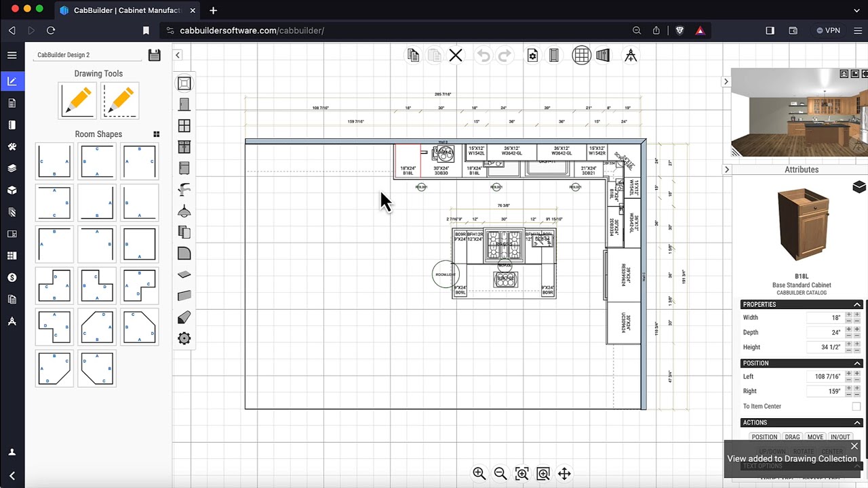The image size is (868, 488).
Task: Open the document report icon in sidebar
Action: [x=12, y=103]
